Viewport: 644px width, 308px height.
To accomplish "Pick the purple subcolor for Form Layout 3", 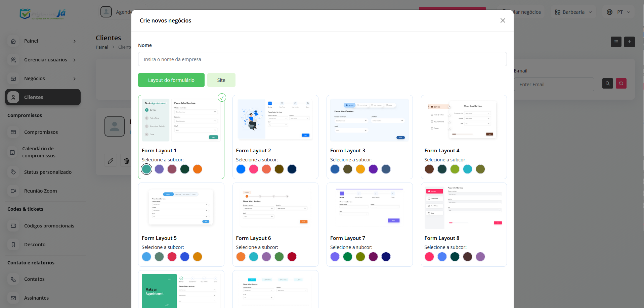I will pyautogui.click(x=373, y=169).
